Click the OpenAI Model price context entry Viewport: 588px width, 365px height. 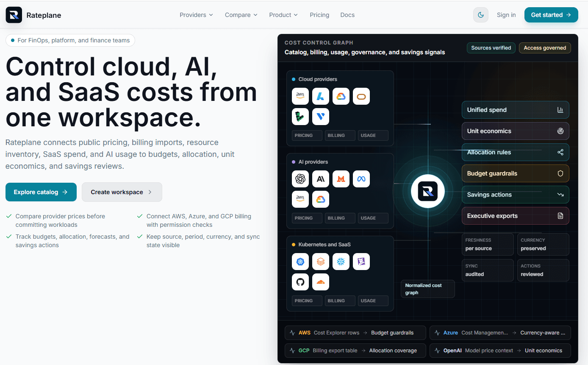[x=500, y=351]
